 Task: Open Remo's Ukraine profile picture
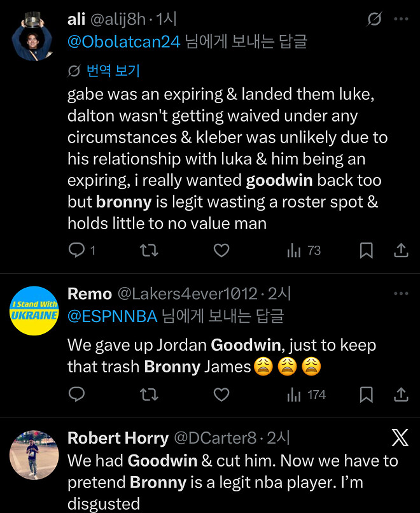[x=34, y=312]
